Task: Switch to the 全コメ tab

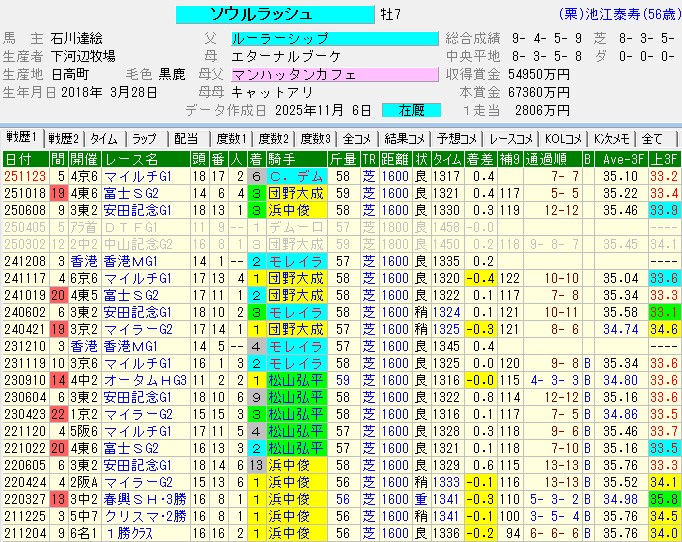Action: (356, 139)
